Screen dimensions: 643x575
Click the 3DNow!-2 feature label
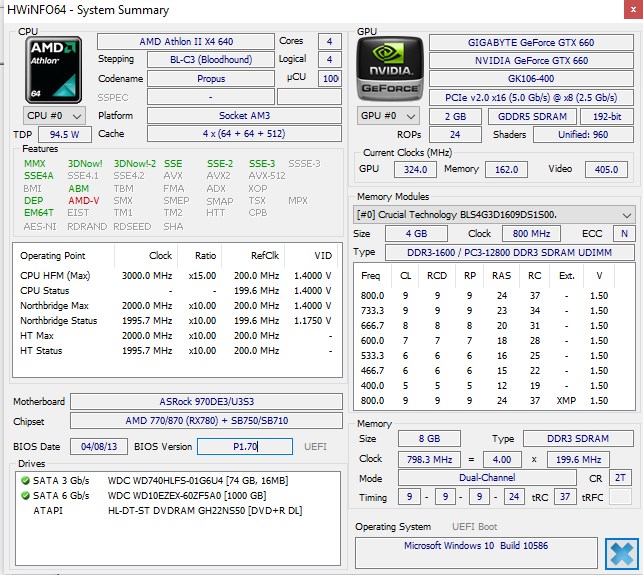point(135,164)
